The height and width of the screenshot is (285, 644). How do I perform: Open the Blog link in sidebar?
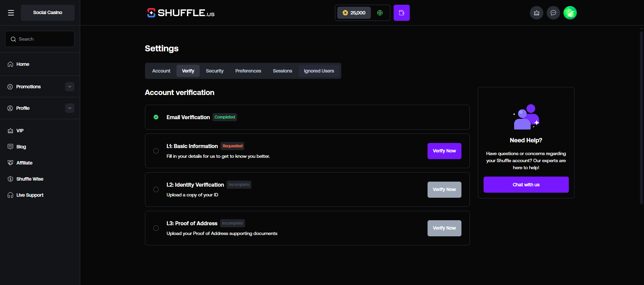click(x=21, y=147)
